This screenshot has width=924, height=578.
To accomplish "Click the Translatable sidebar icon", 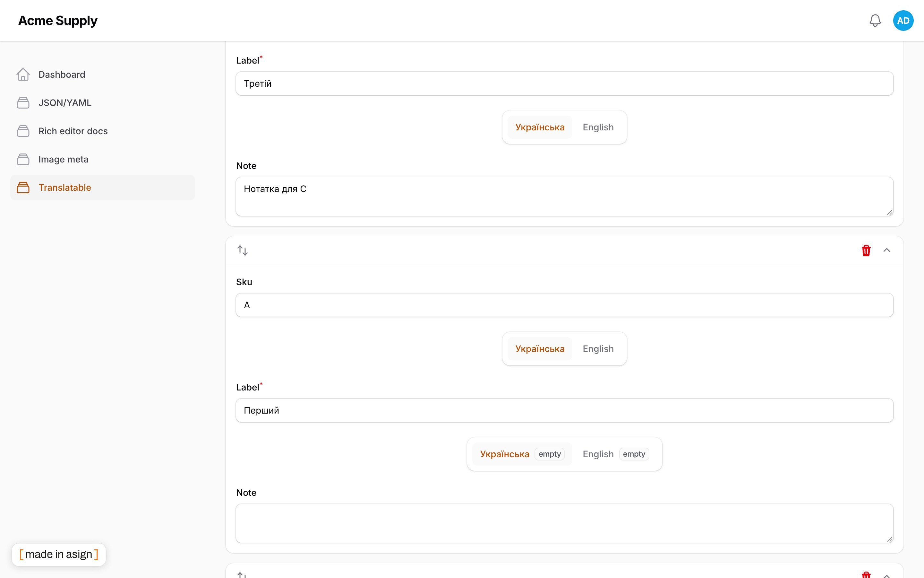I will coord(23,188).
